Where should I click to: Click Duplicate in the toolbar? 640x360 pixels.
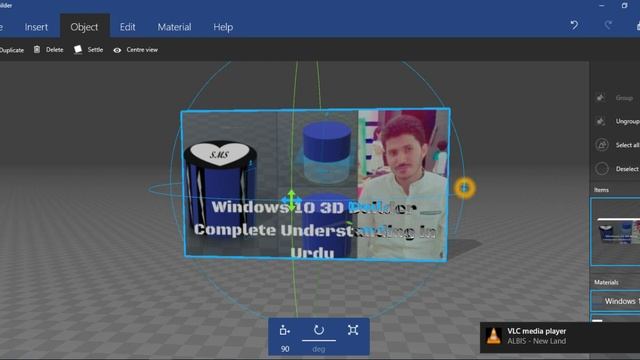click(12, 50)
